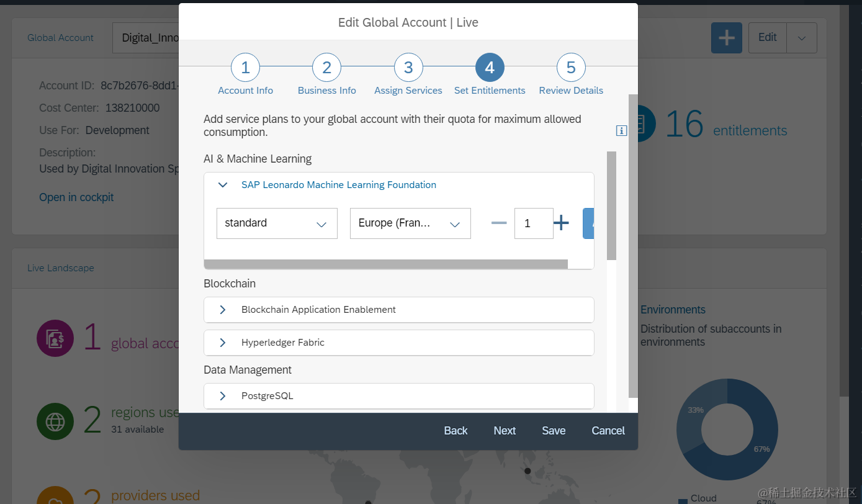Click the globe regions icon in background page
This screenshot has height=504, width=862.
[x=55, y=422]
